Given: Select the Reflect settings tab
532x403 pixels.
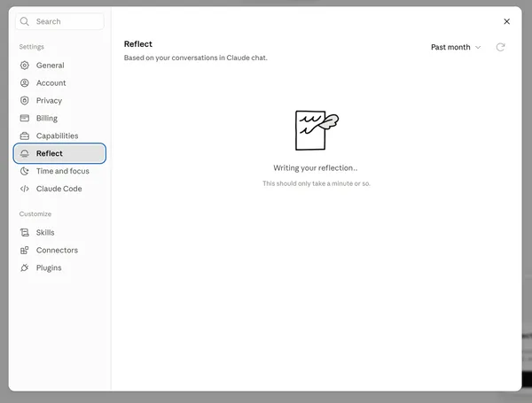Looking at the screenshot, I should (59, 153).
